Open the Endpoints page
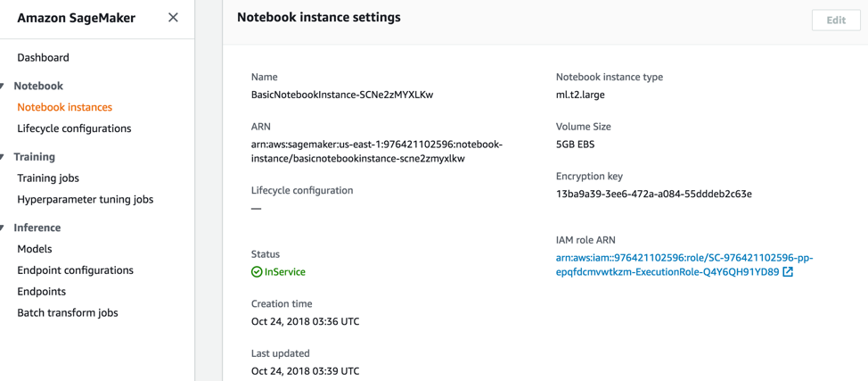The width and height of the screenshot is (868, 381). pos(41,292)
